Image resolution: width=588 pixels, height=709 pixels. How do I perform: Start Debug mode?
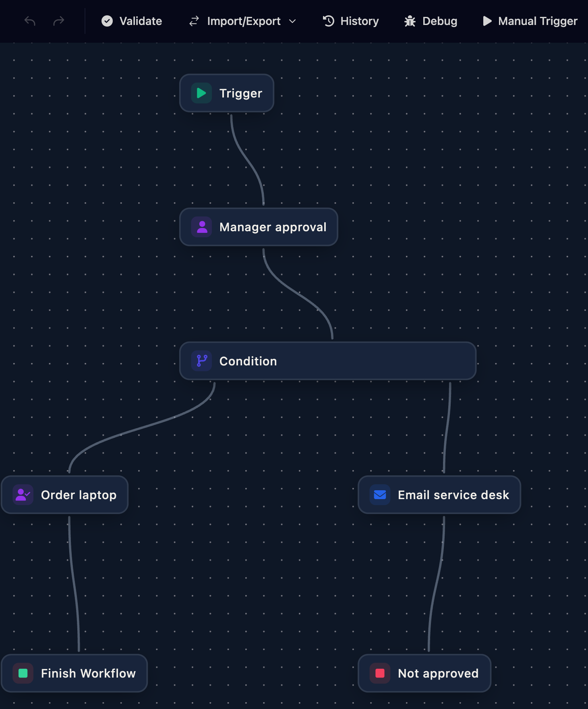(x=431, y=21)
